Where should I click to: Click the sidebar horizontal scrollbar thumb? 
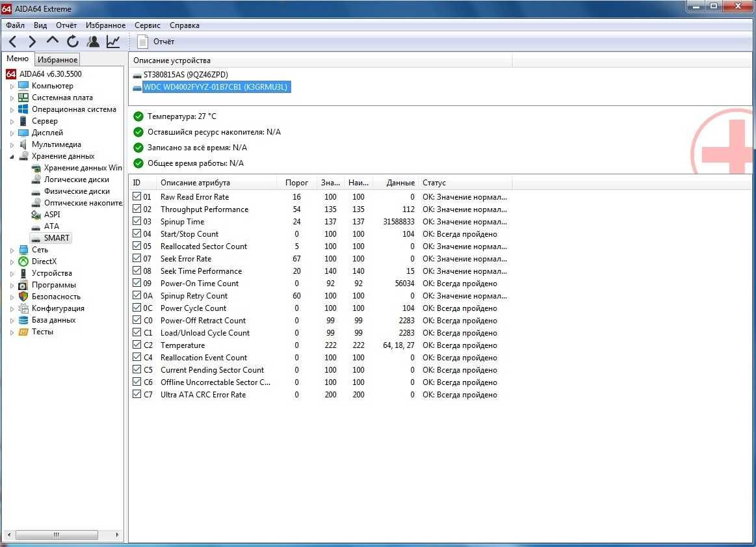[x=57, y=535]
